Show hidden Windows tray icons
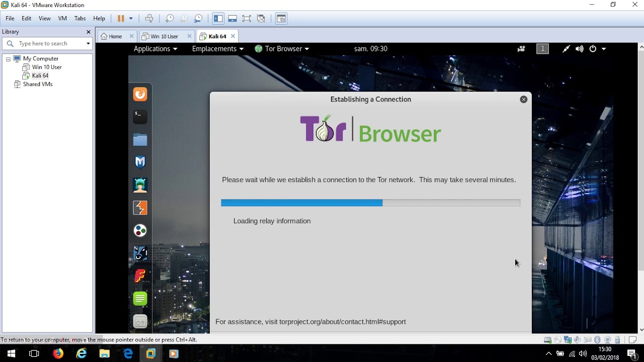644x362 pixels. pyautogui.click(x=548, y=353)
